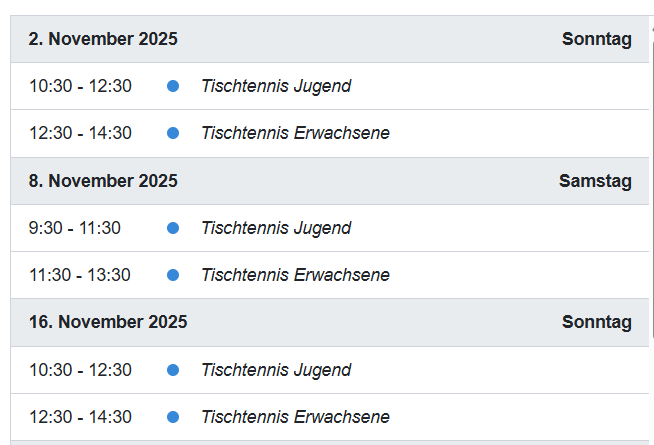This screenshot has height=445, width=654.
Task: Select the 2. November 2025 date header
Action: tap(103, 39)
